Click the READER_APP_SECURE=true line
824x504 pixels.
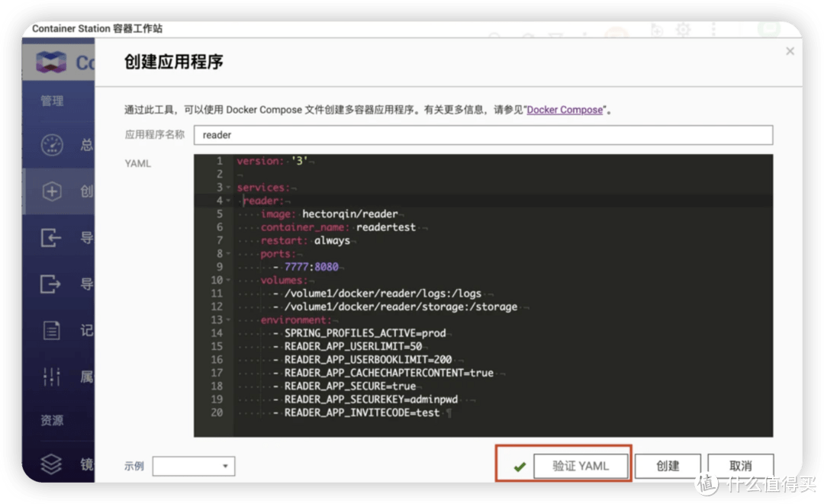point(350,387)
